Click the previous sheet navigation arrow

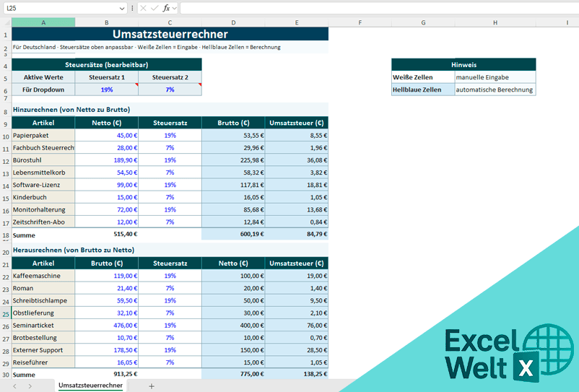[x=10, y=386]
